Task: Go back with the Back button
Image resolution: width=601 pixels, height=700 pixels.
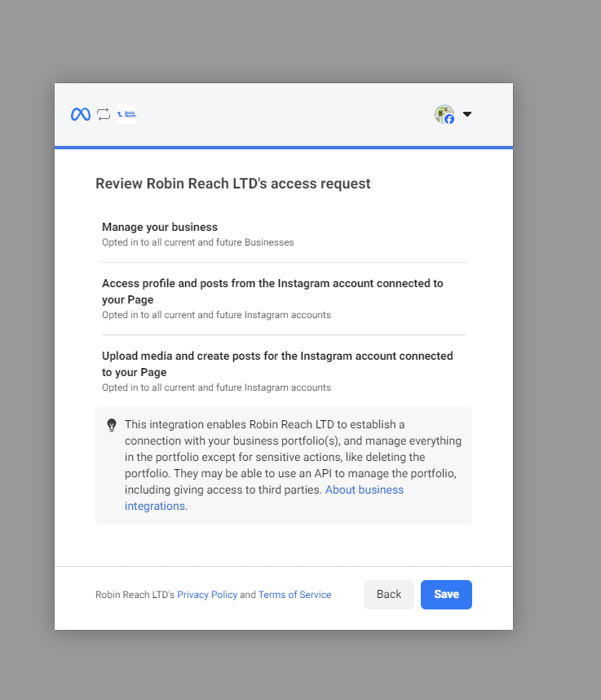Action: [389, 595]
